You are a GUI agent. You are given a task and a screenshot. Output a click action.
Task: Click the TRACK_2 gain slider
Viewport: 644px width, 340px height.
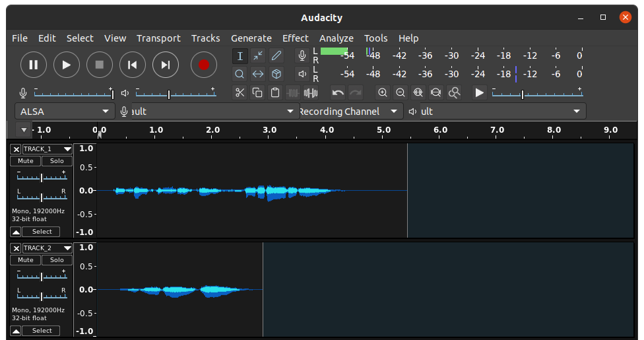point(42,277)
